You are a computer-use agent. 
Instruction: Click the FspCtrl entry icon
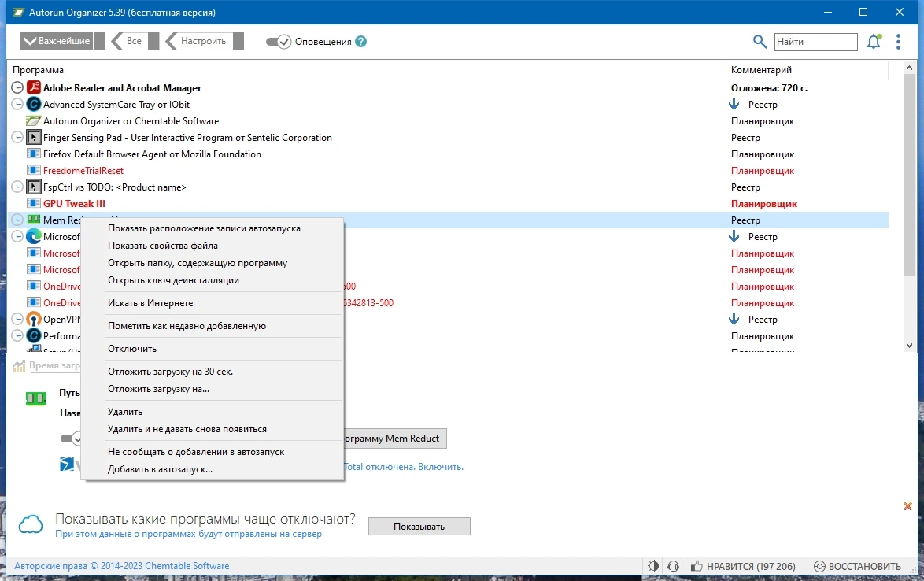pos(34,187)
